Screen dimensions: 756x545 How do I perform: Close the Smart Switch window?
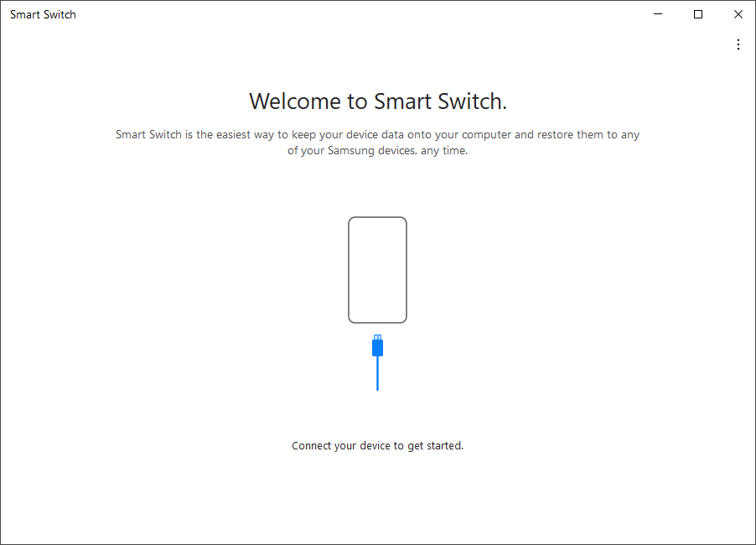click(738, 14)
